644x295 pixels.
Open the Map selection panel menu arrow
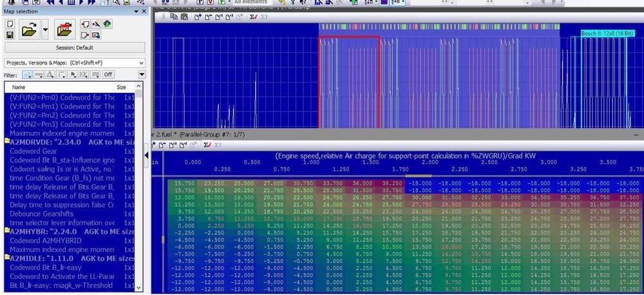pyautogui.click(x=137, y=12)
